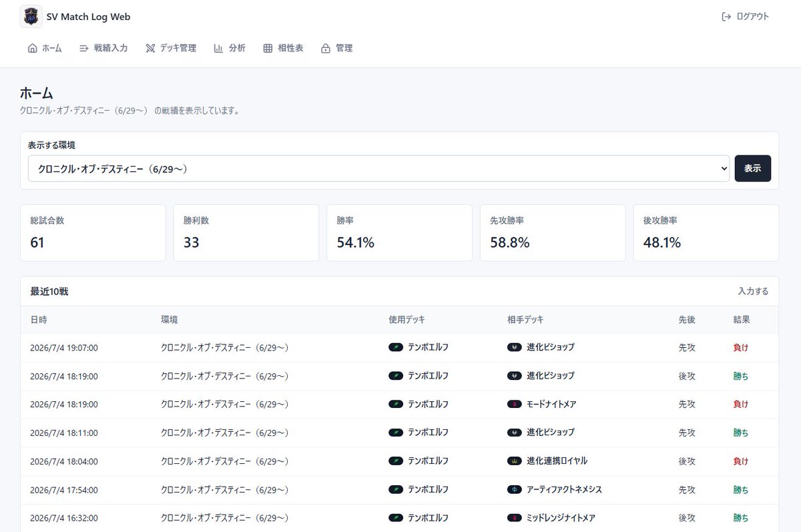
Task: Switch to the デッキ管理 tab
Action: (x=171, y=48)
